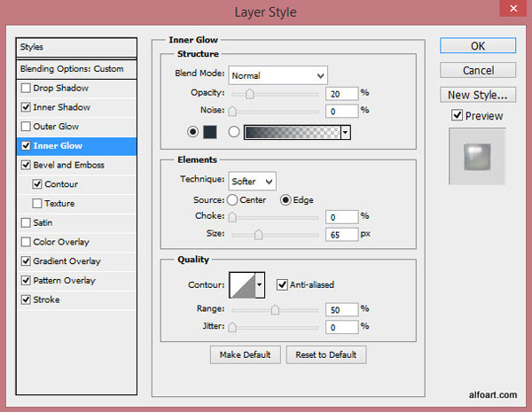The height and width of the screenshot is (412, 532).
Task: Click the Noise slider handle
Action: click(x=232, y=111)
